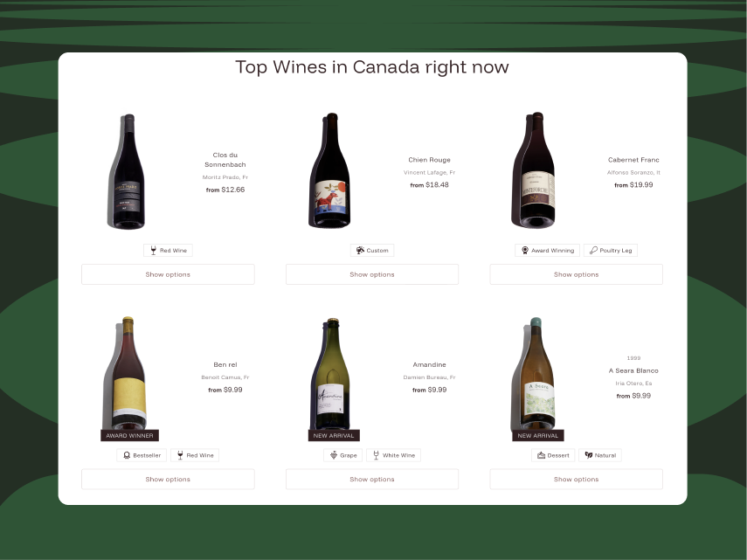Click the wine glass icon on the Red Wine tag under Clos du Sonnenbach
The image size is (747, 560).
tap(153, 251)
